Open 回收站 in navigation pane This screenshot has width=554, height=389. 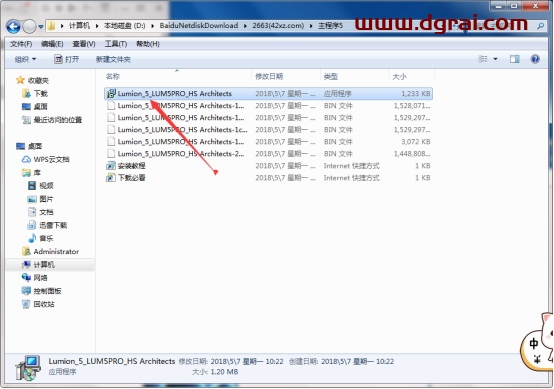38,304
